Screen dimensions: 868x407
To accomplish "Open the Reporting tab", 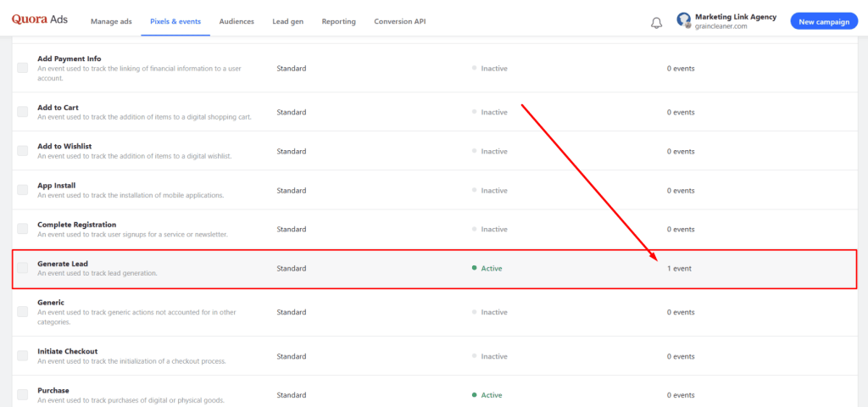I will coord(338,21).
